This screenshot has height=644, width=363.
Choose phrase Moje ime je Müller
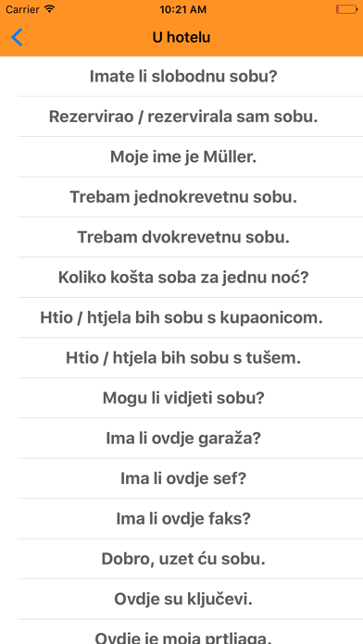pos(181,157)
